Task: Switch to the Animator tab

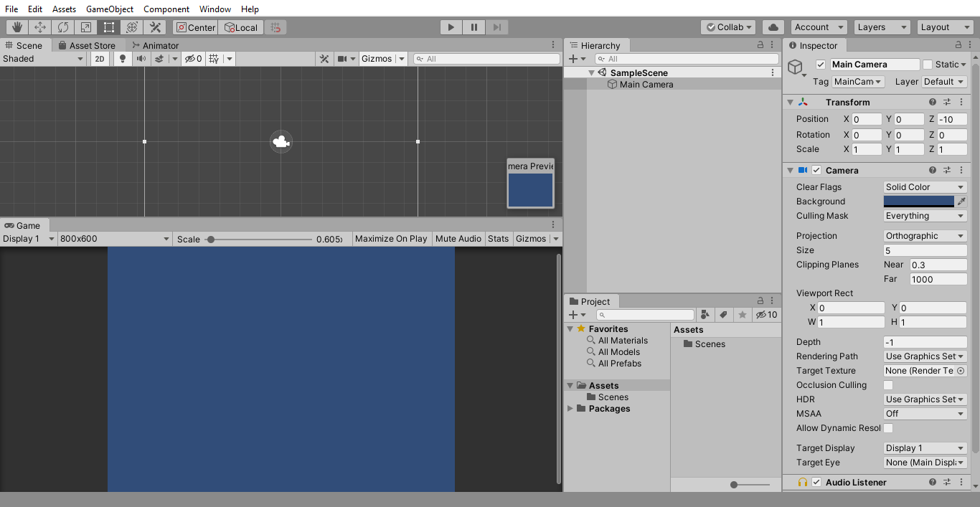Action: click(154, 45)
